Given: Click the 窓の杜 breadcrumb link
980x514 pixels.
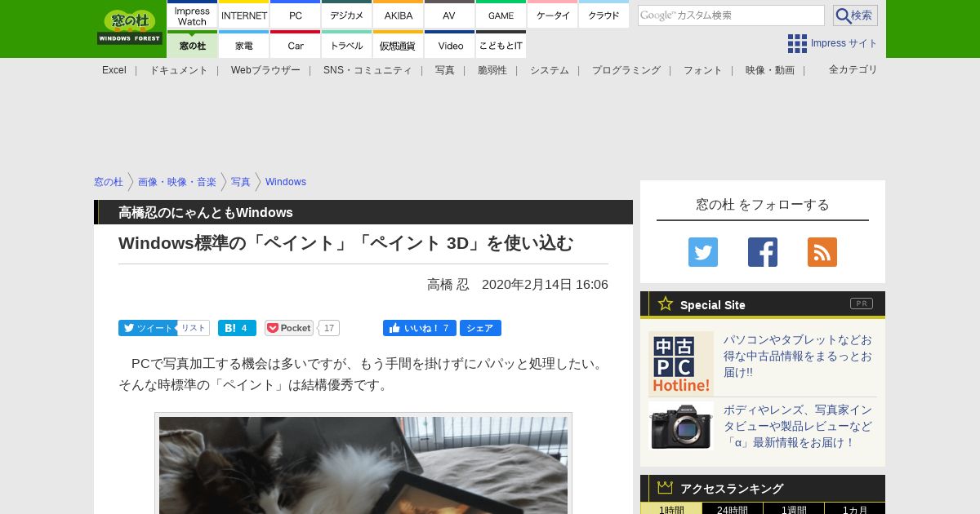Looking at the screenshot, I should [x=109, y=182].
